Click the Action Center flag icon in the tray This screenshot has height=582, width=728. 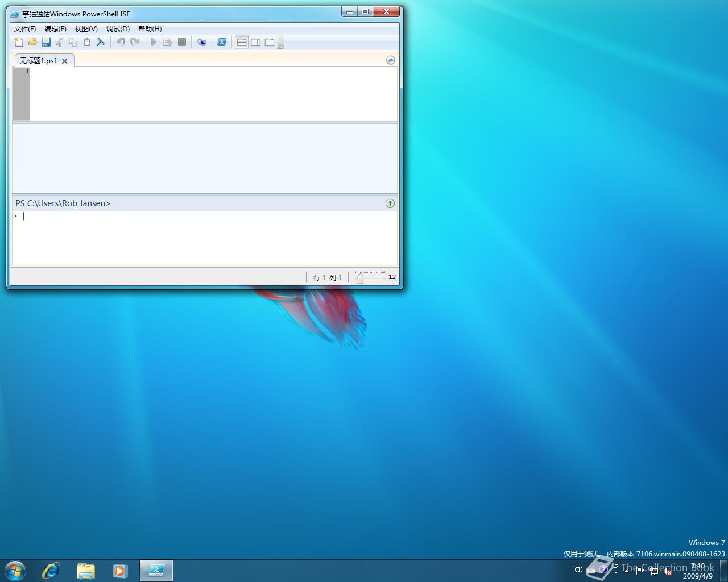[640, 571]
